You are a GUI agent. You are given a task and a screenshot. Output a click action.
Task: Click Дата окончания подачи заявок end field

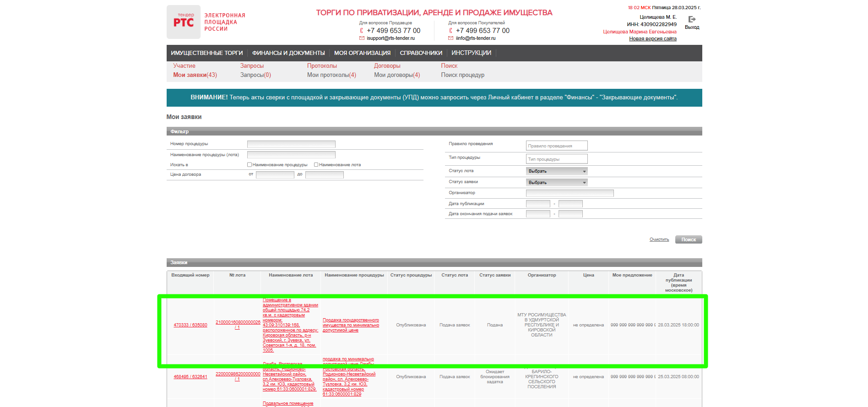pos(570,214)
